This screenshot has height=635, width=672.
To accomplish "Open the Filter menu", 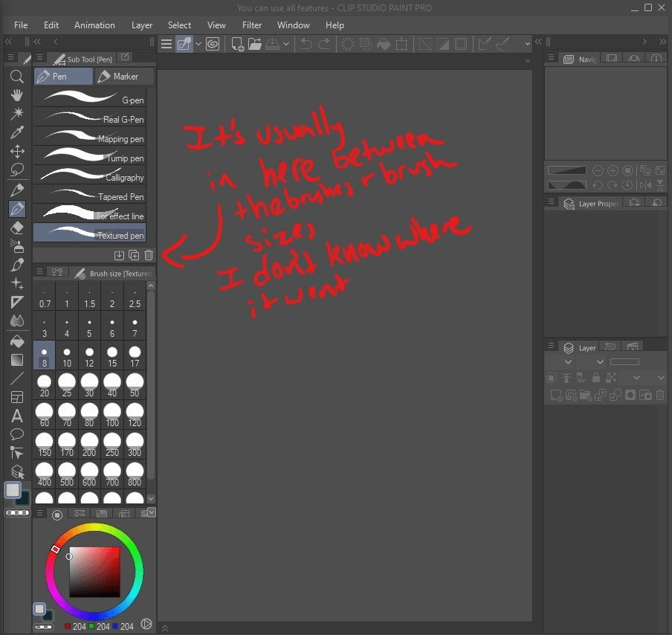I will tap(252, 25).
